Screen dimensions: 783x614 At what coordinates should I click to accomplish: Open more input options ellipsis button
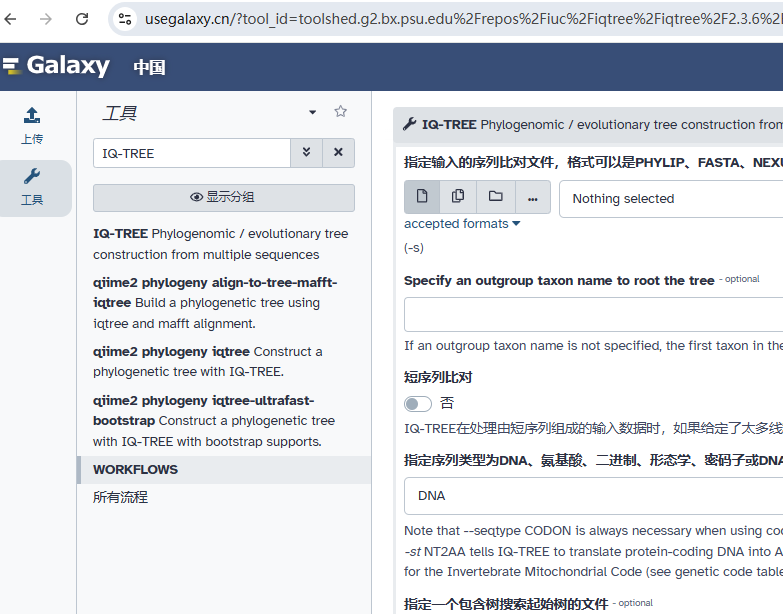point(532,197)
